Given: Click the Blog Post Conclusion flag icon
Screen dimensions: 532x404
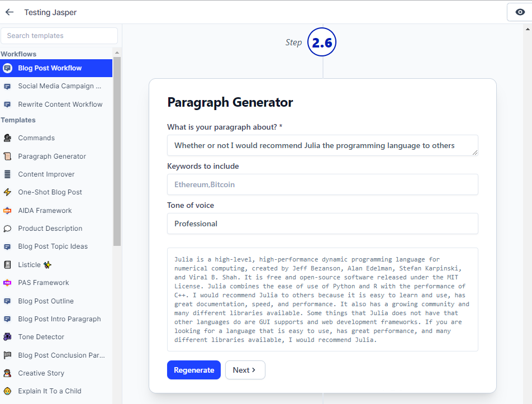Looking at the screenshot, I should (x=7, y=355).
